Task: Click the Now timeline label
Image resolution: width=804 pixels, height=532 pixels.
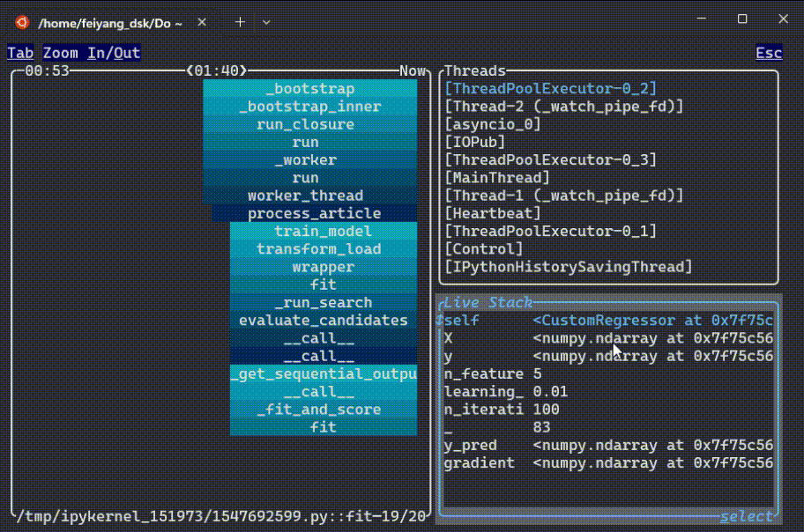Action: [413, 70]
